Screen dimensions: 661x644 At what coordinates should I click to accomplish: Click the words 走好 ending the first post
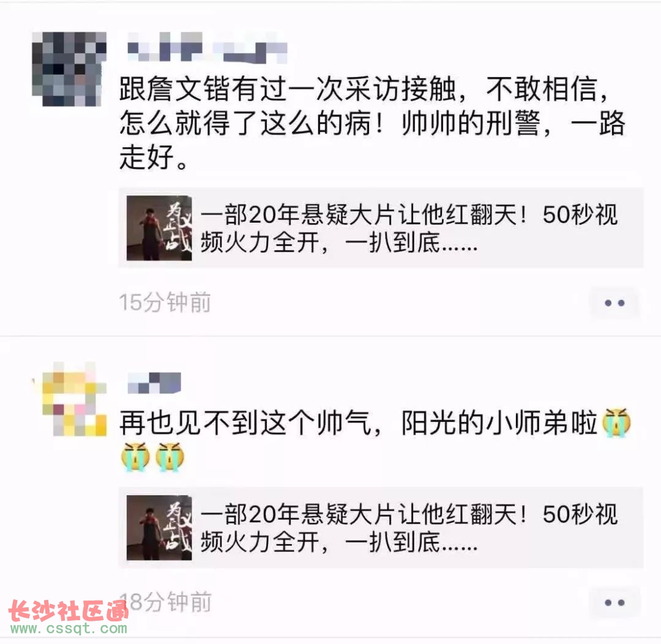pyautogui.click(x=147, y=157)
